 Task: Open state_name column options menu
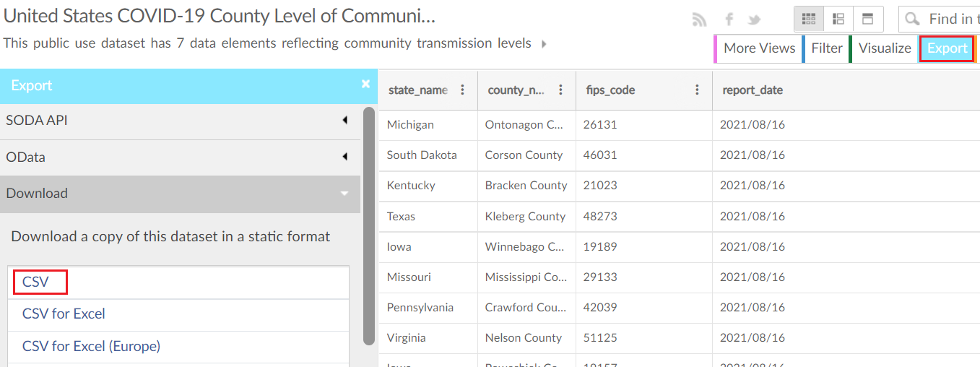463,90
